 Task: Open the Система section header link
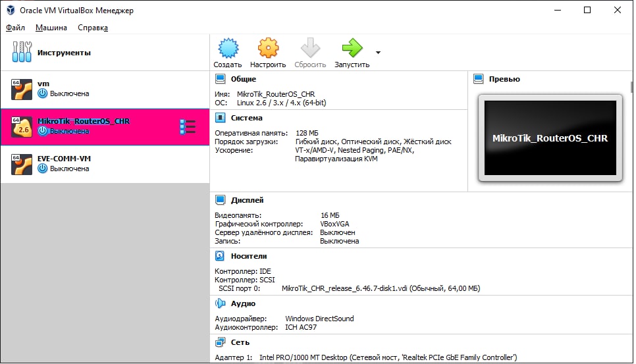coord(247,118)
